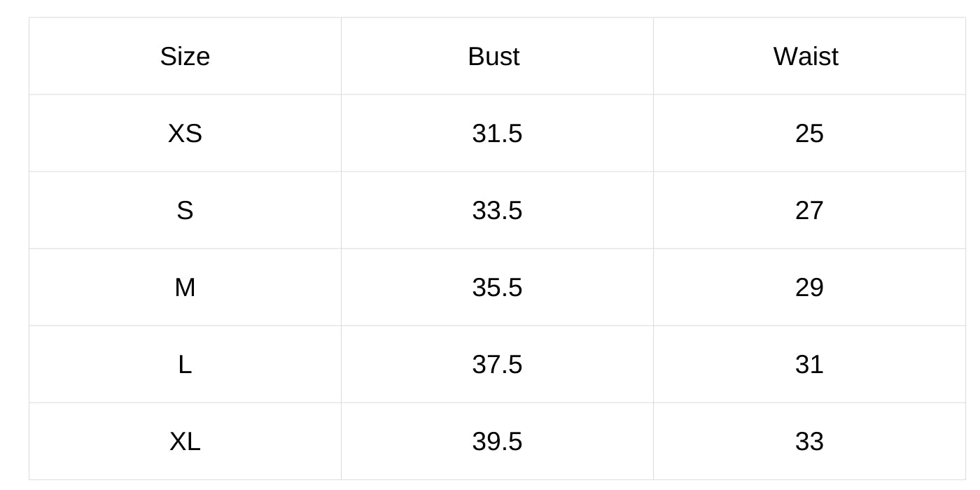Click the waist value 31
980x490 pixels.
point(809,365)
